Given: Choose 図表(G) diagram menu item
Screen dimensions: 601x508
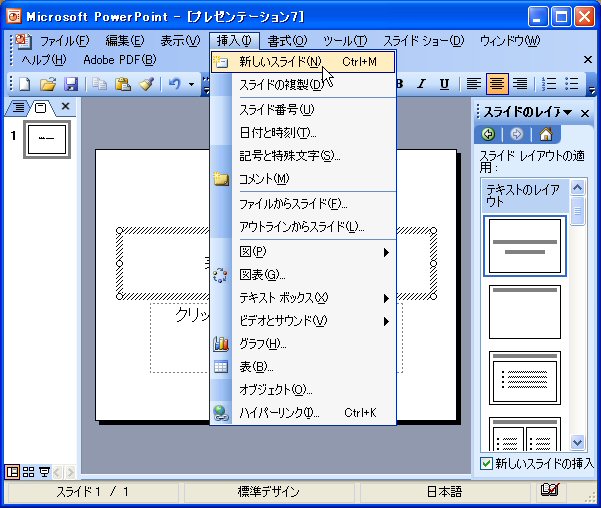Looking at the screenshot, I should point(302,275).
